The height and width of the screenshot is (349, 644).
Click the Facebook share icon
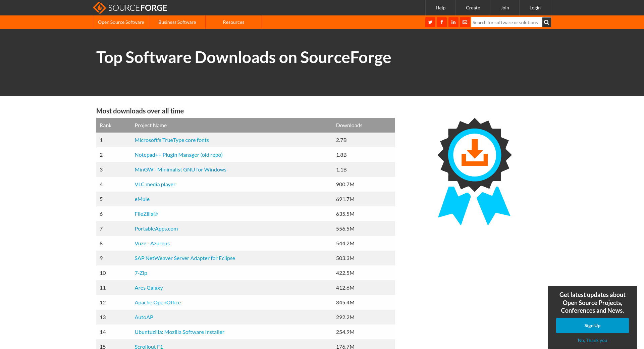(x=442, y=22)
